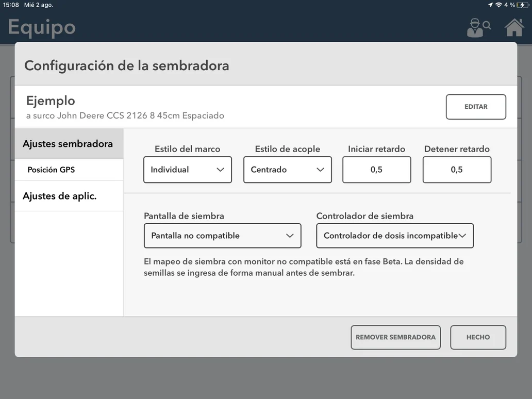Expand the Controlador de siembra dropdown

pos(394,236)
